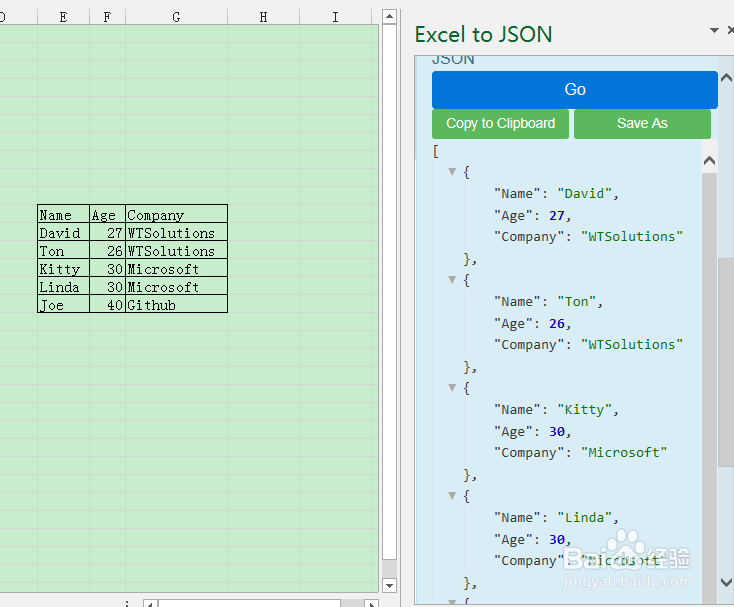Click task pane outer scroll up arrow
The image size is (734, 607).
(727, 78)
